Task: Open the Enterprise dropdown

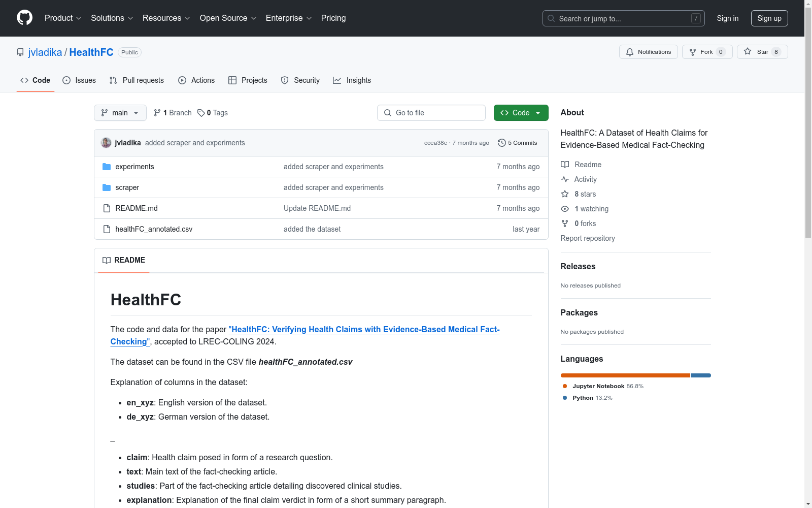Action: pyautogui.click(x=288, y=18)
